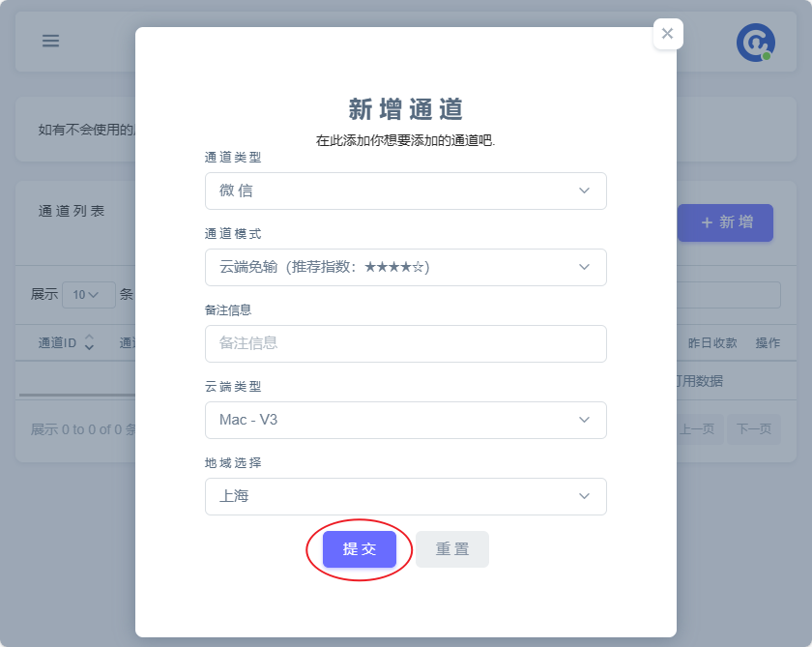
Task: Open the 通道模式 dropdown (云端免输)
Action: tap(405, 267)
